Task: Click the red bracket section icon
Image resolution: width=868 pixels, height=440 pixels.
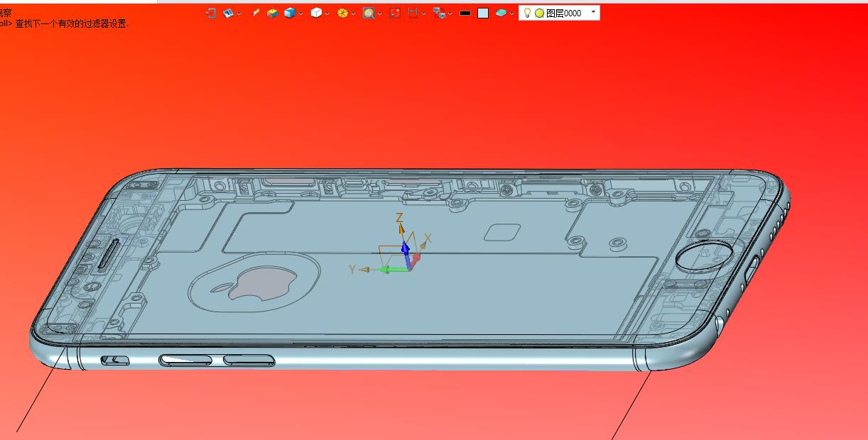Action: point(413,13)
